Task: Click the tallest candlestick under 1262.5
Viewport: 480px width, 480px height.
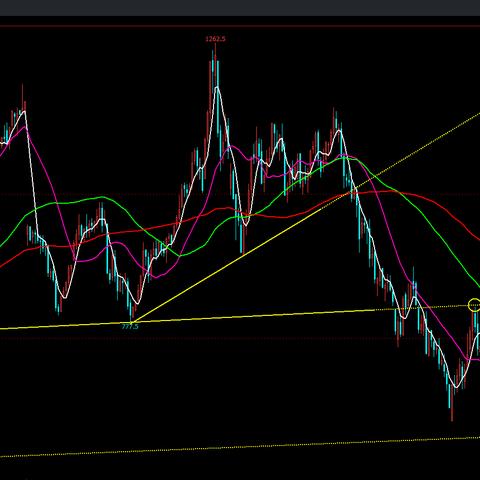Action: point(215,67)
